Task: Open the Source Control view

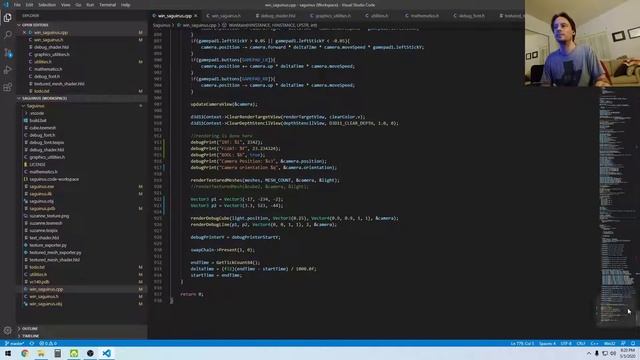Action: coord(7,53)
